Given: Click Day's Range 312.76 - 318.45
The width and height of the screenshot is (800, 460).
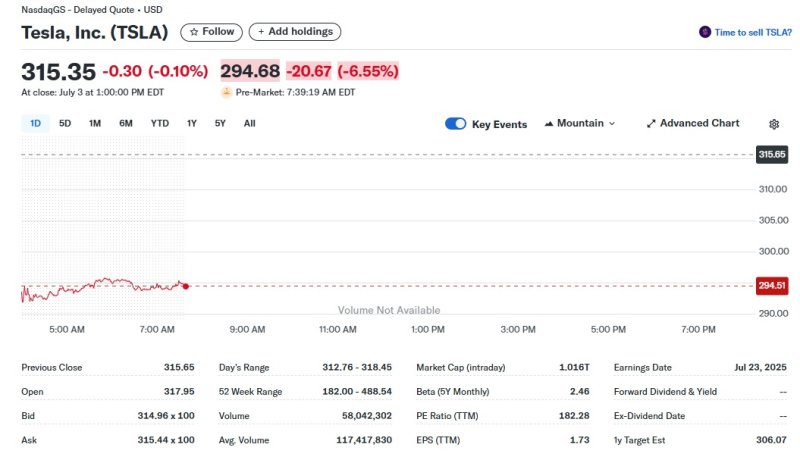Looking at the screenshot, I should (357, 367).
